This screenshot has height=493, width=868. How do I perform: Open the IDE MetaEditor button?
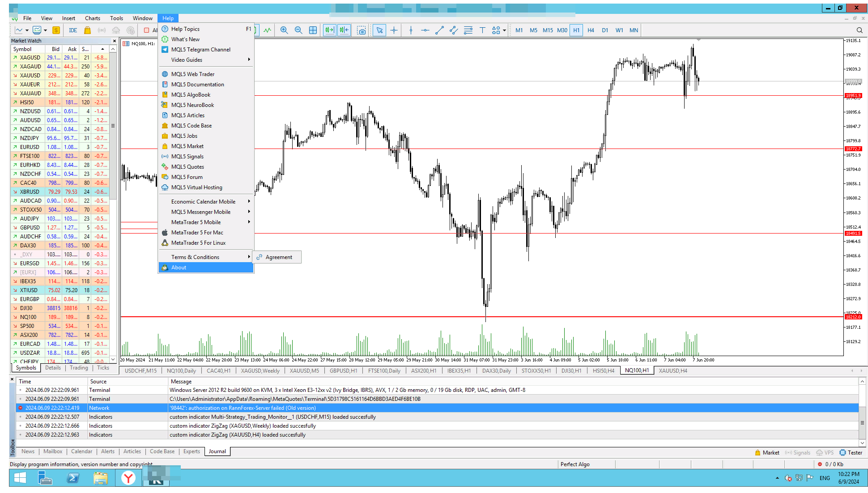point(73,30)
